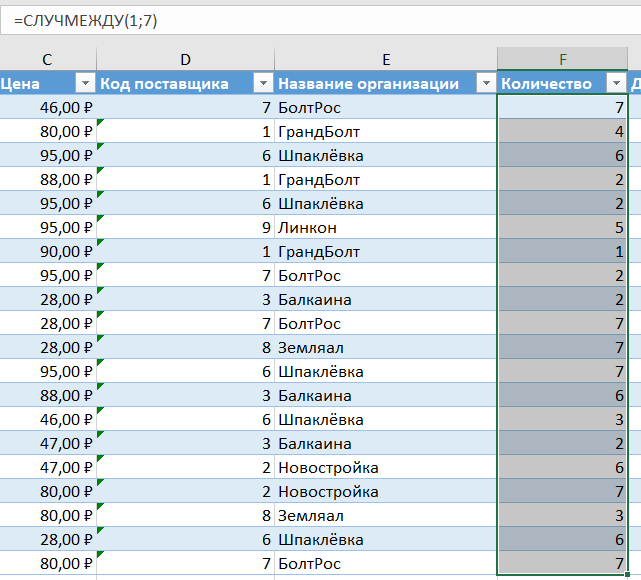641x580 pixels.
Task: Click the Количество header cell
Action: click(x=563, y=84)
